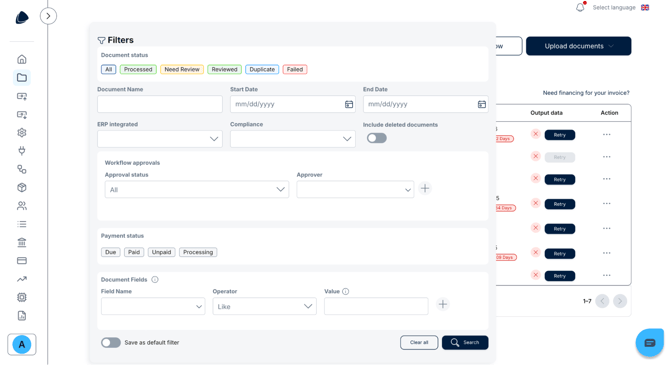The height and width of the screenshot is (365, 670).
Task: Select the Unpaid payment status chip
Action: point(162,252)
